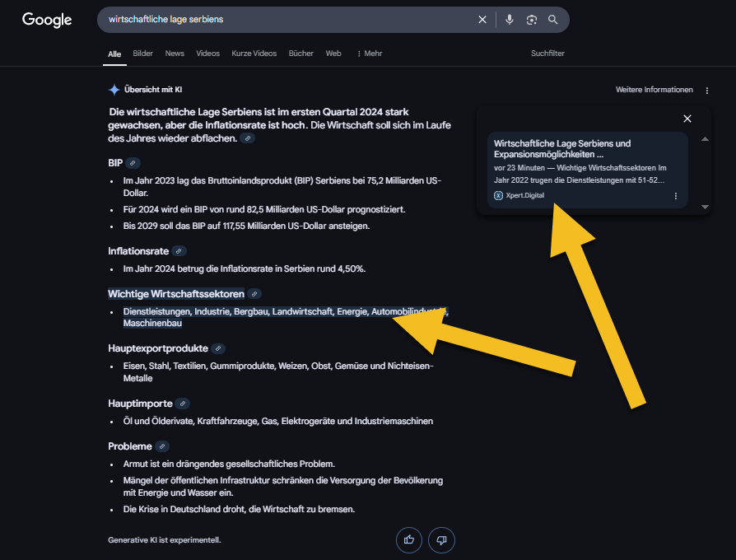Switch to the Bilder tab
Viewport: 736px width, 560px height.
coord(143,54)
